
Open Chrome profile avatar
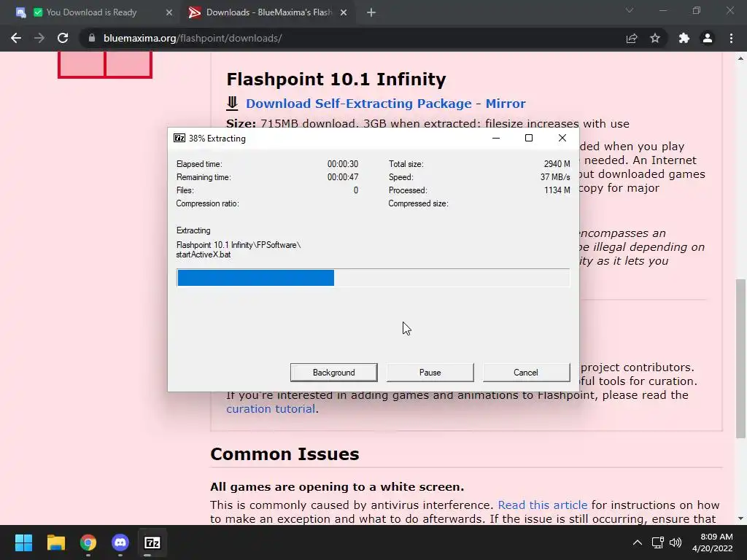click(708, 38)
